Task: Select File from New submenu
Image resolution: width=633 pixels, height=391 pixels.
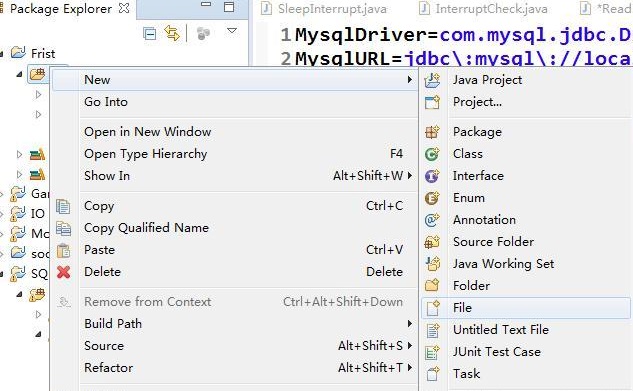Action: tap(526, 308)
